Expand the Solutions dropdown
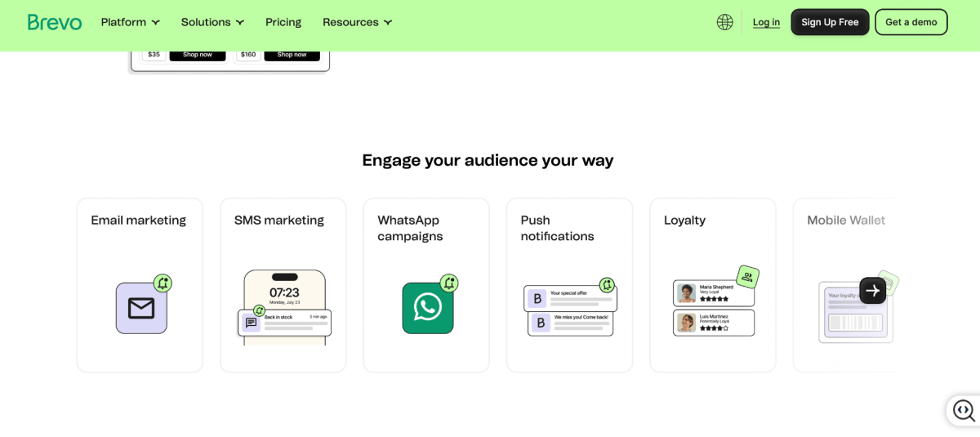 212,22
